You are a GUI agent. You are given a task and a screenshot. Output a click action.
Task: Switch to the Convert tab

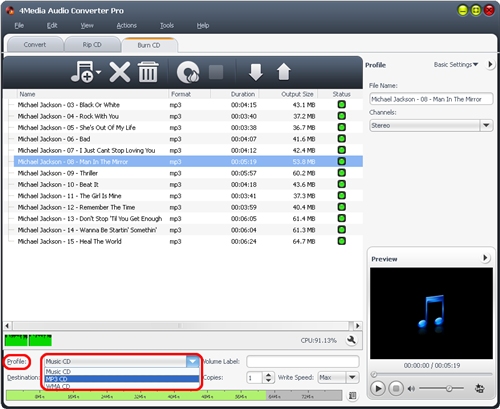point(35,45)
